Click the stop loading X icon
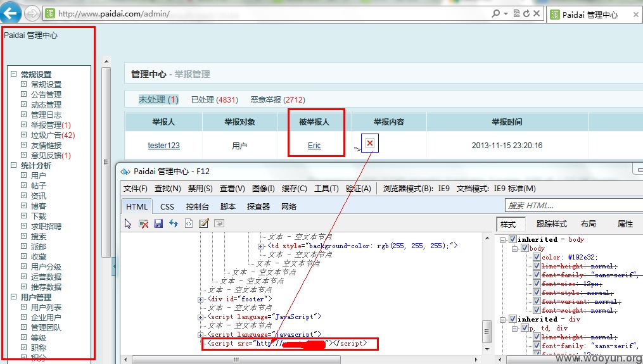The width and height of the screenshot is (643, 364). (x=536, y=13)
